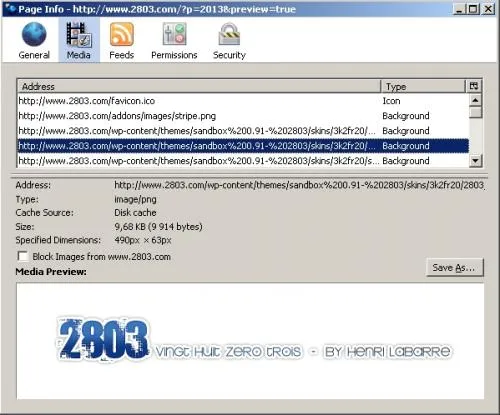Sort the list by Address column
500x415 pixels.
[199, 87]
